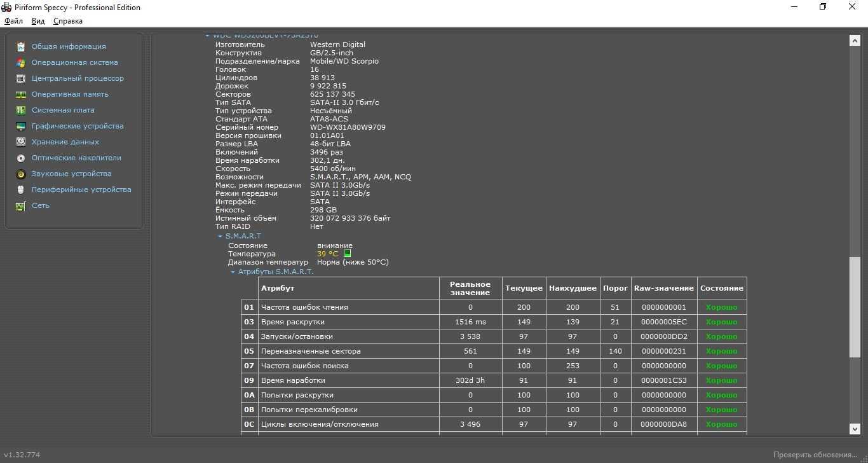This screenshot has width=868, height=463.
Task: Click the Частота ошибок чтения attribute
Action: click(x=304, y=307)
